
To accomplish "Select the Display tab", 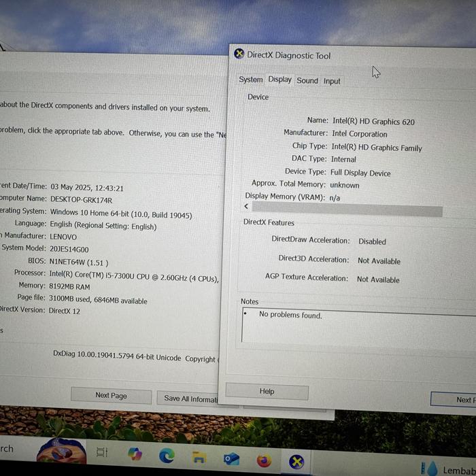I will 279,80.
